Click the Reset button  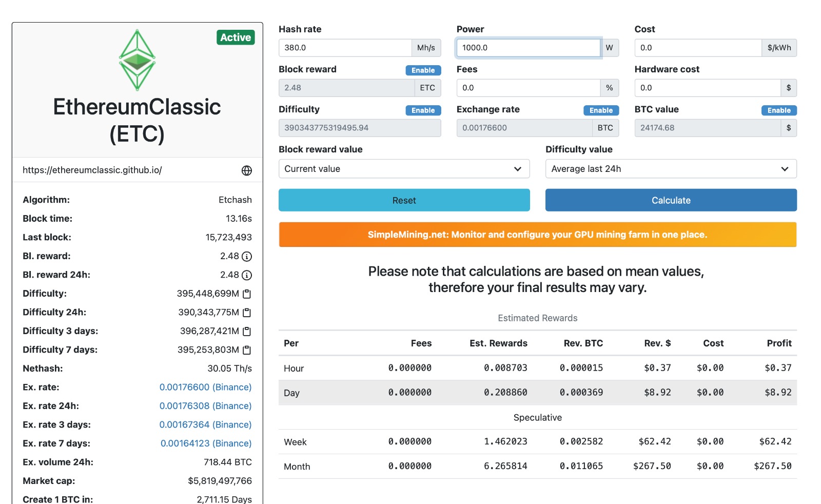tap(404, 200)
